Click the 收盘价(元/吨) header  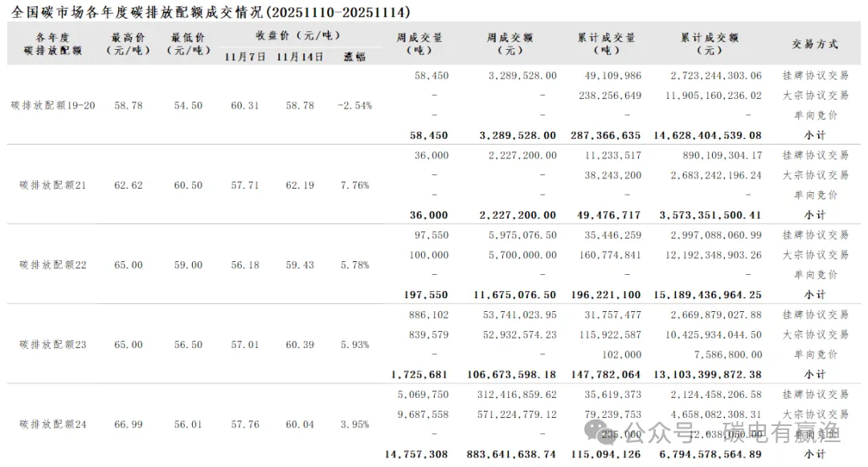(x=297, y=35)
